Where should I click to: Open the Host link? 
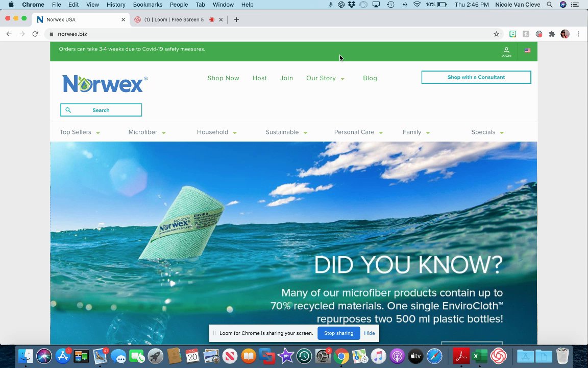(259, 78)
